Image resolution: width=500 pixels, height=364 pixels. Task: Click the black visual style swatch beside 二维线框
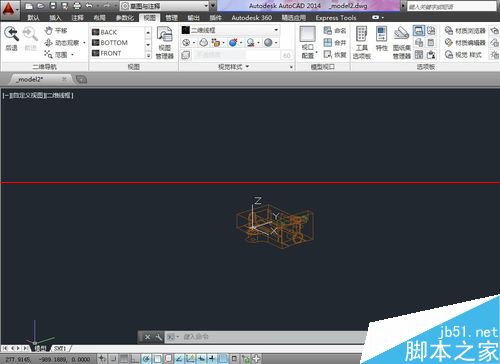[x=186, y=30]
